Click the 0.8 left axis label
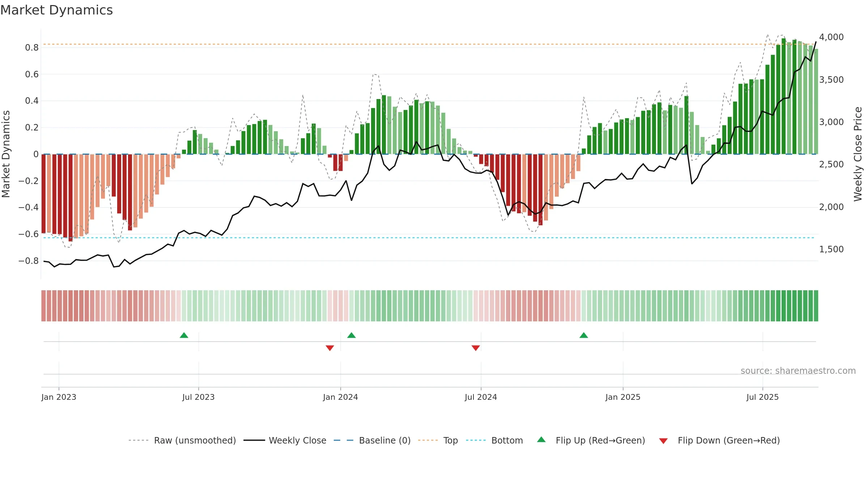Screen dimensions: 868x488 (x=32, y=47)
